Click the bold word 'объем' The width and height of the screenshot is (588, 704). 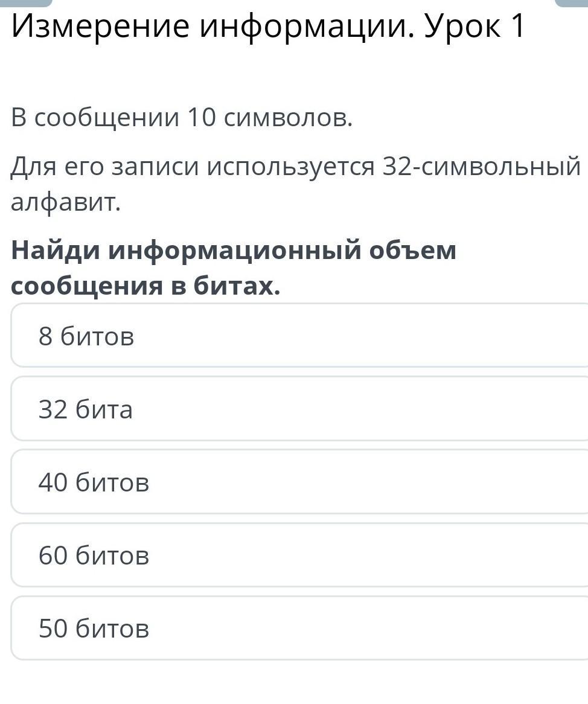pos(412,251)
